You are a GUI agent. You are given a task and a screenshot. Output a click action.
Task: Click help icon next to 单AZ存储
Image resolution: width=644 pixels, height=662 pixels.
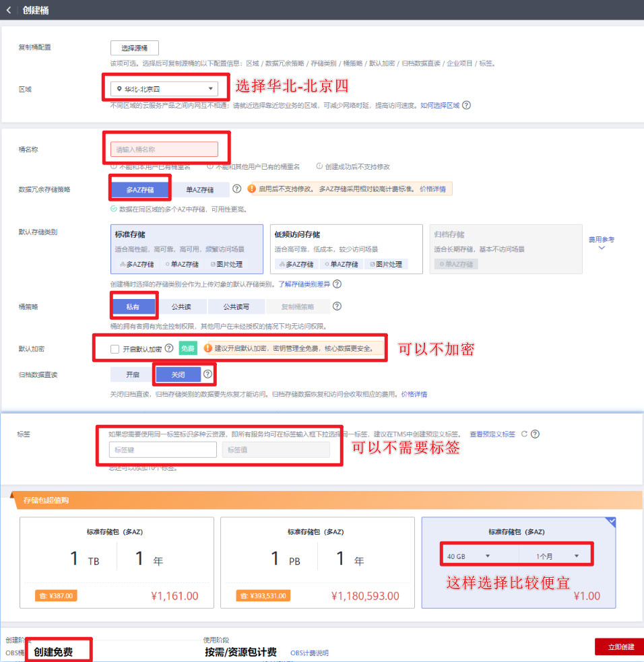237,189
